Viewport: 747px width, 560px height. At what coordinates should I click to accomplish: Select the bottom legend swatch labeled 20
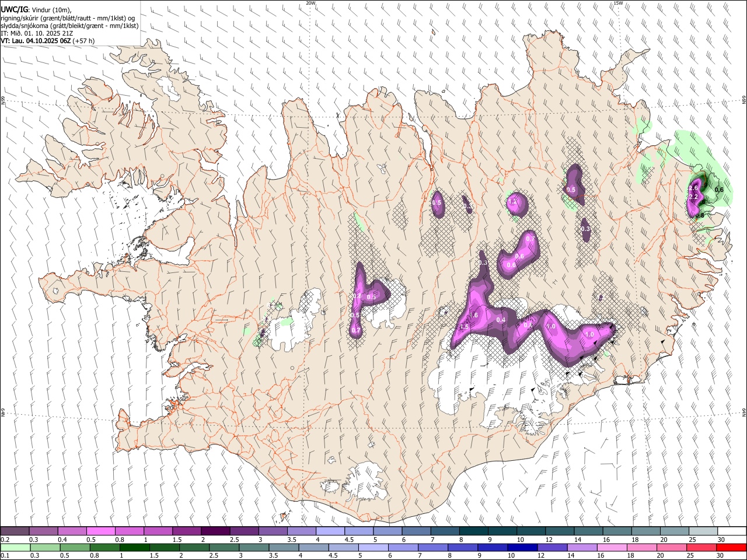tap(672, 547)
